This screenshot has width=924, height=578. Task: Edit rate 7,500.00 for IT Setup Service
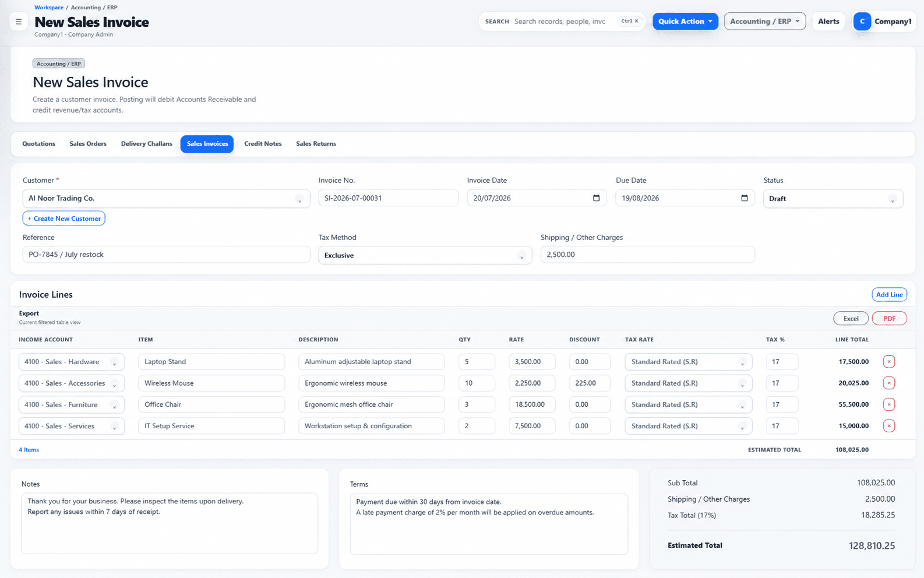click(x=532, y=426)
